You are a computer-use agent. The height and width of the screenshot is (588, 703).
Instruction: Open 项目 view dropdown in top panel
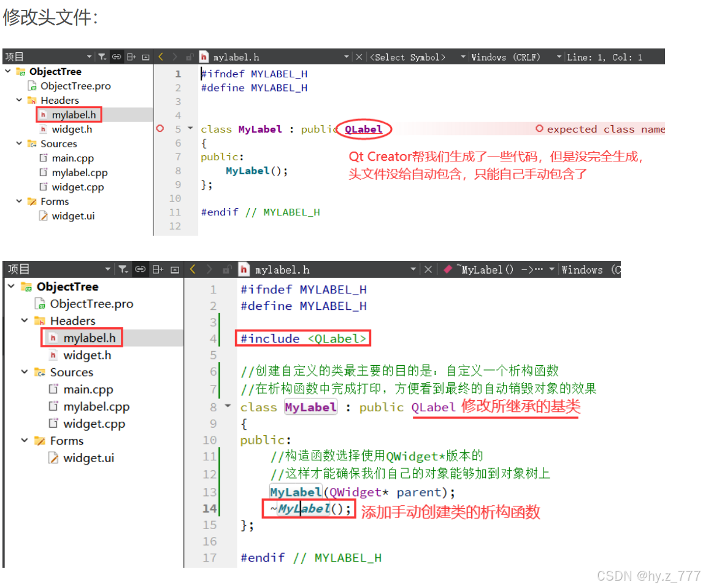click(x=89, y=56)
